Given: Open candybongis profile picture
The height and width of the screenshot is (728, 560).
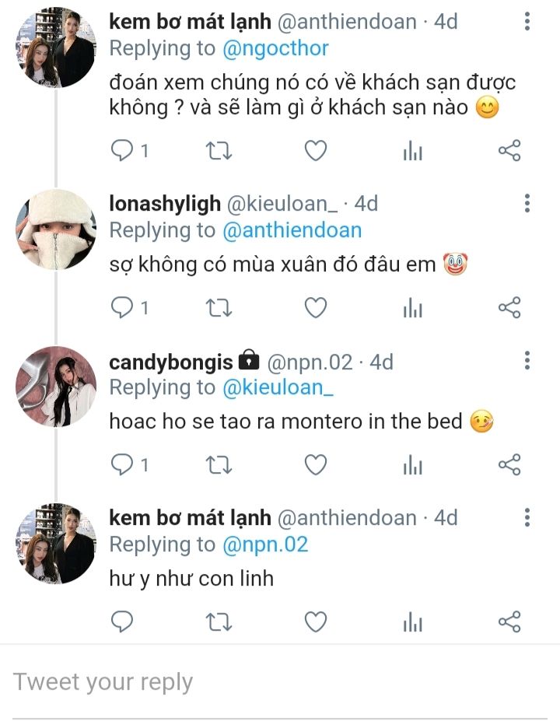Looking at the screenshot, I should (x=56, y=387).
